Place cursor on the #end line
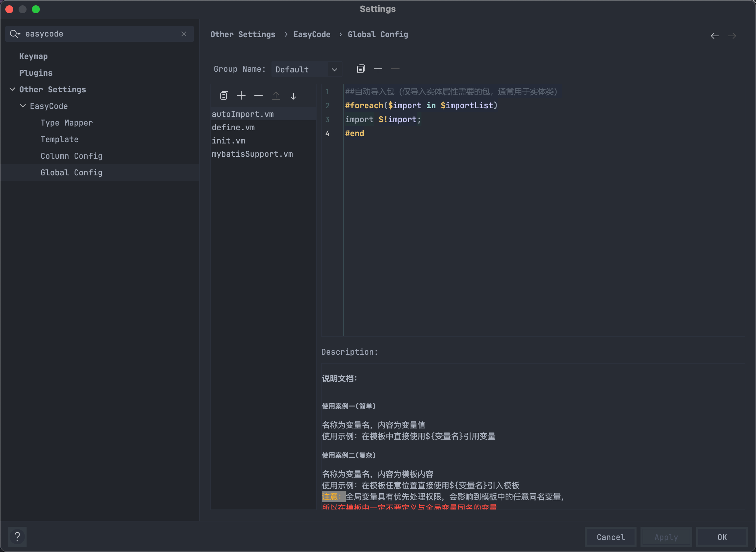756x552 pixels. 354,134
